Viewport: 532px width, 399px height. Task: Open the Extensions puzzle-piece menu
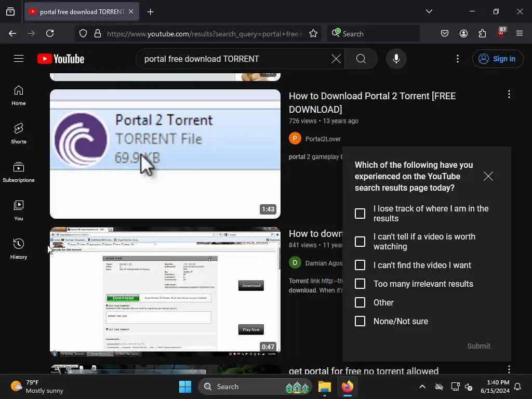coord(482,33)
